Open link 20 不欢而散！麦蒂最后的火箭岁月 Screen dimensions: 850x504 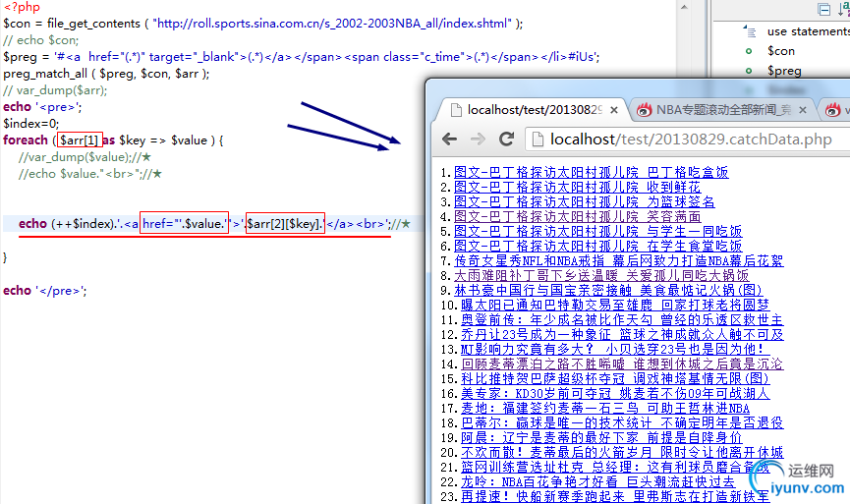(x=622, y=453)
